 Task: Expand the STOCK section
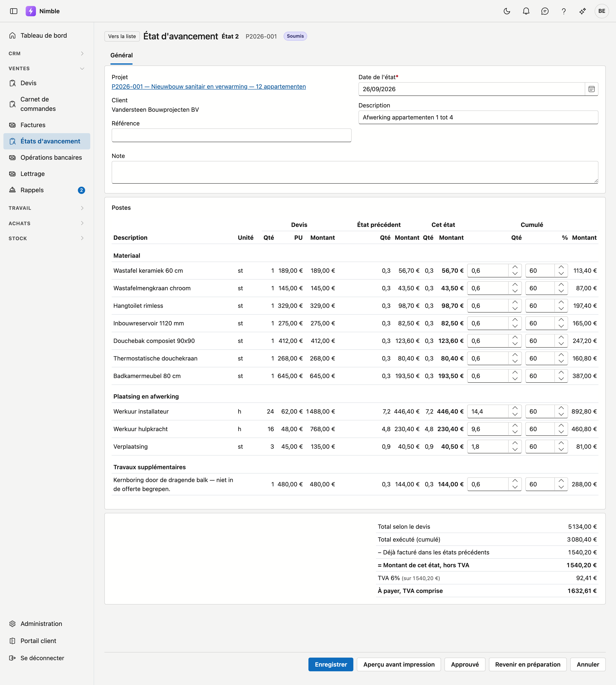pos(47,238)
